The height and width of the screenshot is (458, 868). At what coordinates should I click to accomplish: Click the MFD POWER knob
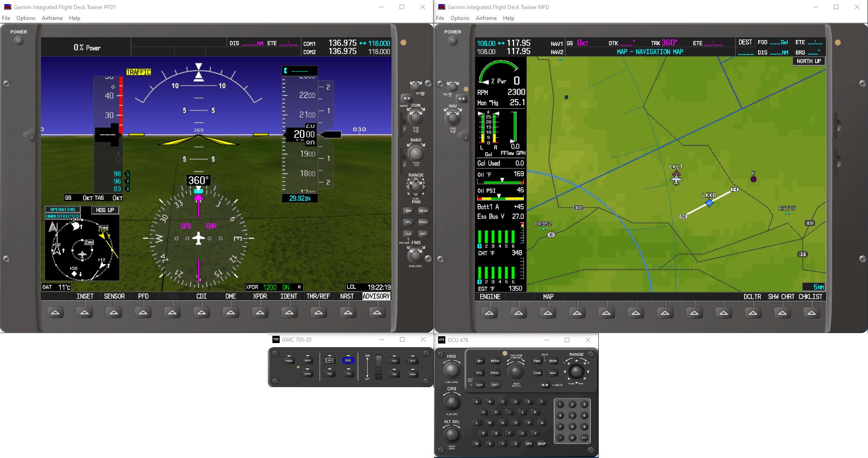(453, 40)
